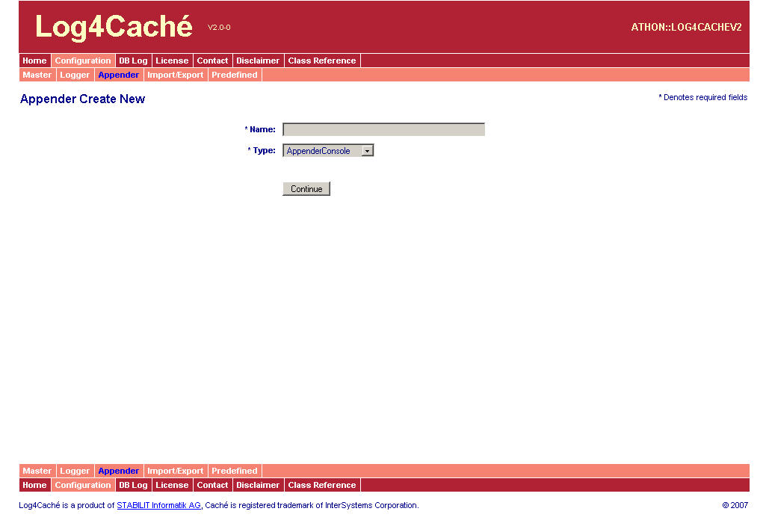Select the top Configuration menu item
The height and width of the screenshot is (532, 769).
point(83,61)
